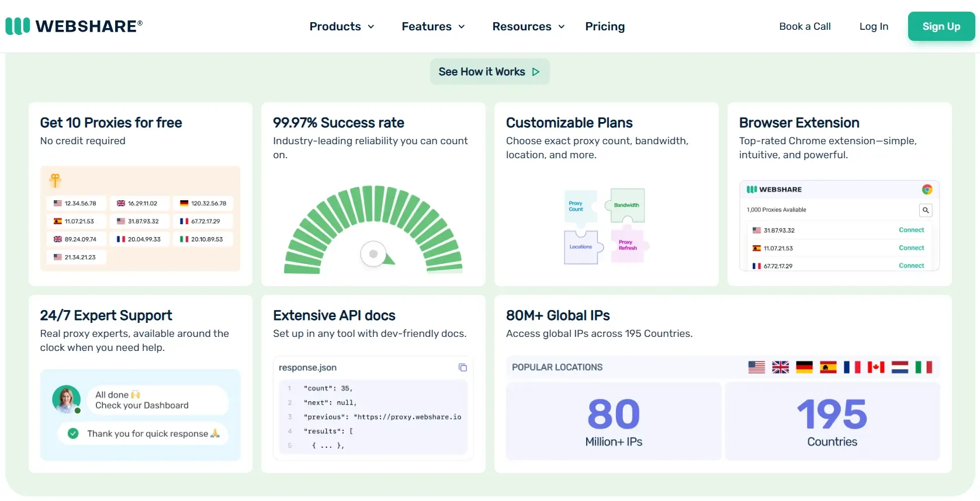Viewport: 980px width, 501px height.
Task: Click the search icon in extension preview
Action: click(x=926, y=210)
